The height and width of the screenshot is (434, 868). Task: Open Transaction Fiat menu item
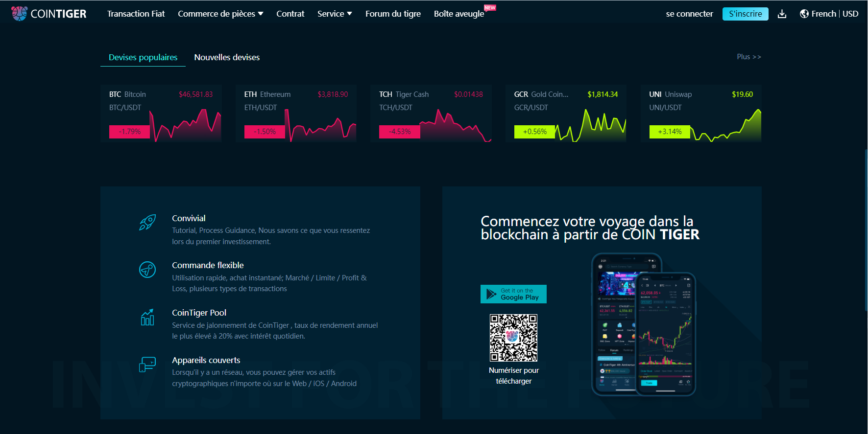pos(136,14)
